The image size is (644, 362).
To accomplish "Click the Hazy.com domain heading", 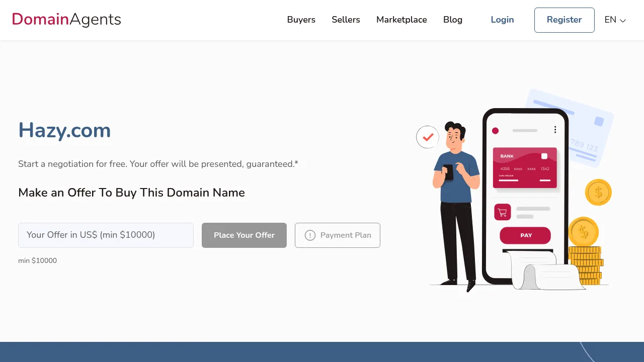I will pyautogui.click(x=64, y=131).
